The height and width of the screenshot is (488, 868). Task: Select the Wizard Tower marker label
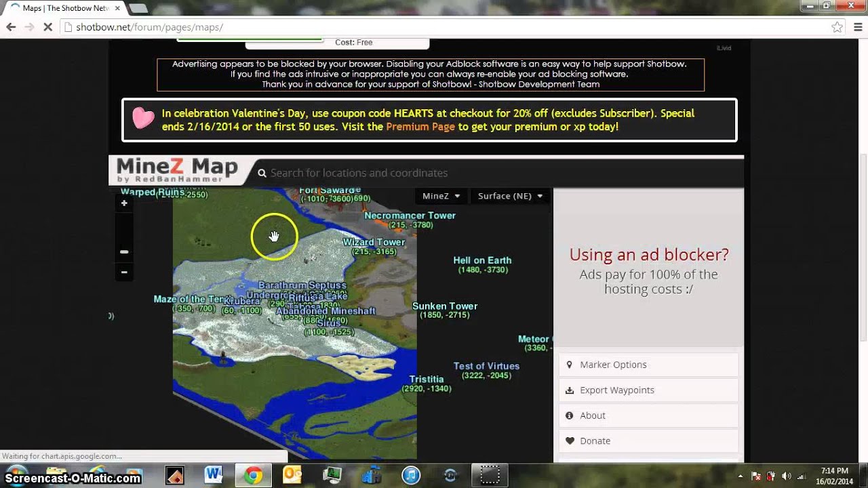coord(374,242)
